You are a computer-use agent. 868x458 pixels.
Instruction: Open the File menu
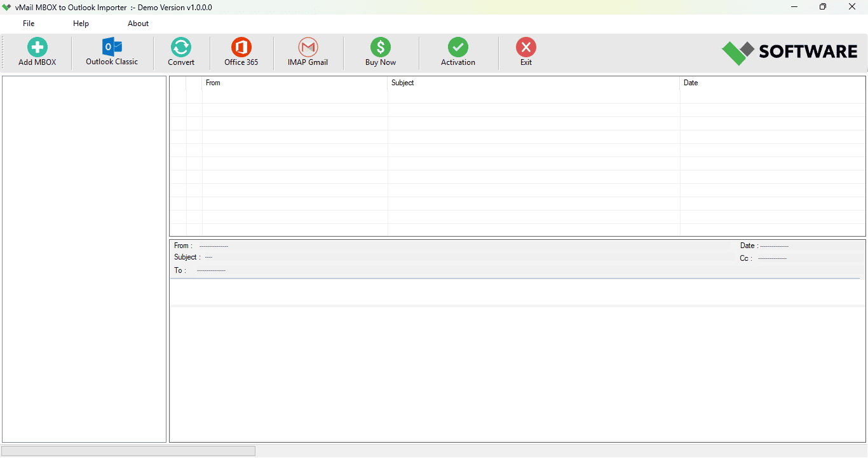29,24
